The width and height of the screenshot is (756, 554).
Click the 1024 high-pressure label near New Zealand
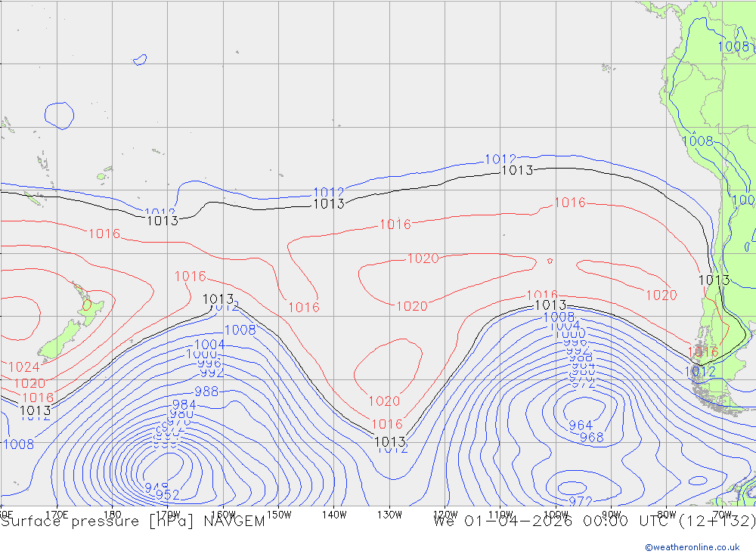(23, 367)
